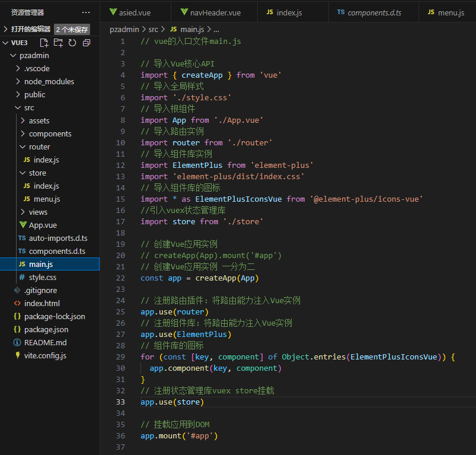This screenshot has height=455, width=476.
Task: Click app.mount('#app') on line 36
Action: (x=179, y=436)
